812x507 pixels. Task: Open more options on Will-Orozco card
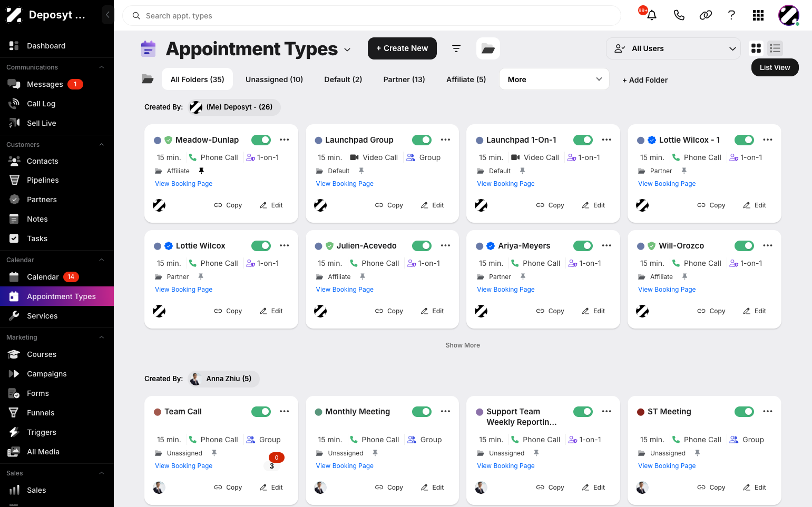[x=768, y=245]
